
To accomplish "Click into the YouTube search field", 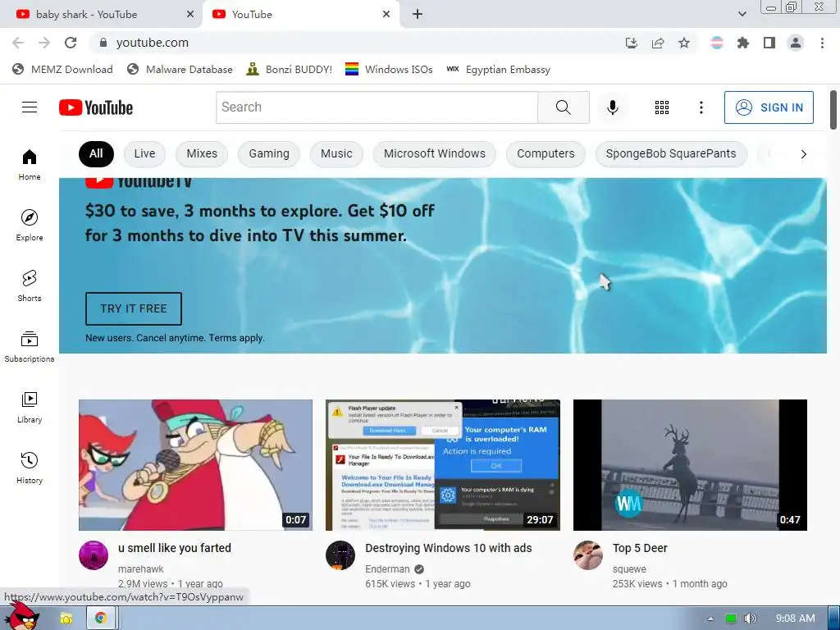I will [x=377, y=107].
